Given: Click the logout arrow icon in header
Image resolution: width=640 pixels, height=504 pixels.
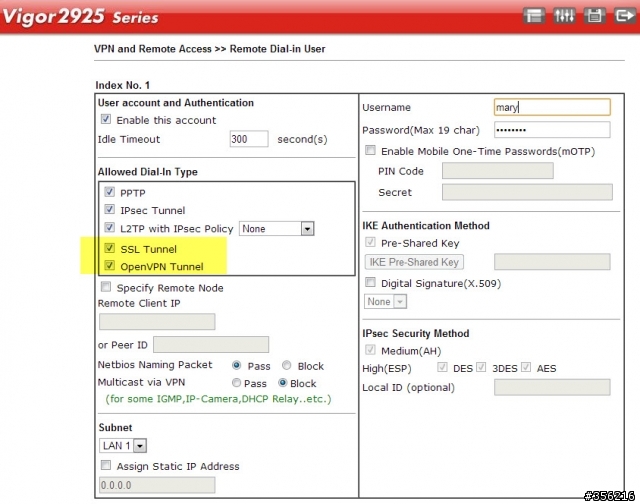Looking at the screenshot, I should click(x=624, y=16).
